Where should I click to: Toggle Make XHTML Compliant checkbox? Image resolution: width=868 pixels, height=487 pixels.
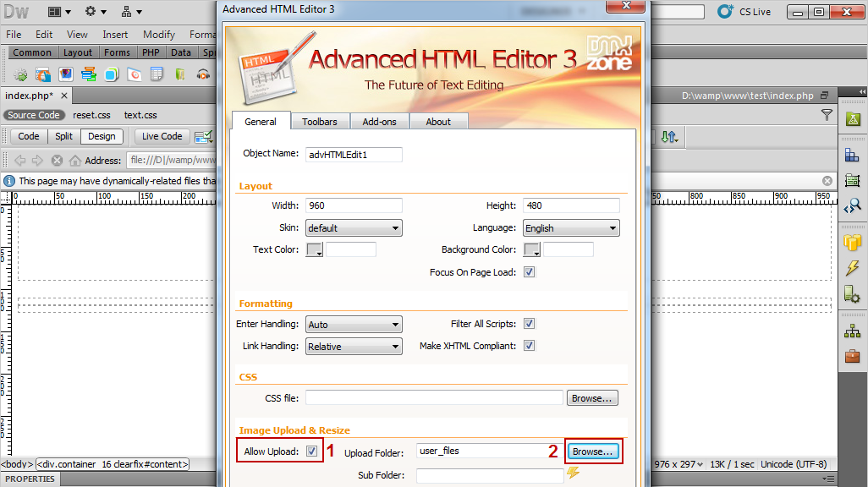[x=530, y=345]
